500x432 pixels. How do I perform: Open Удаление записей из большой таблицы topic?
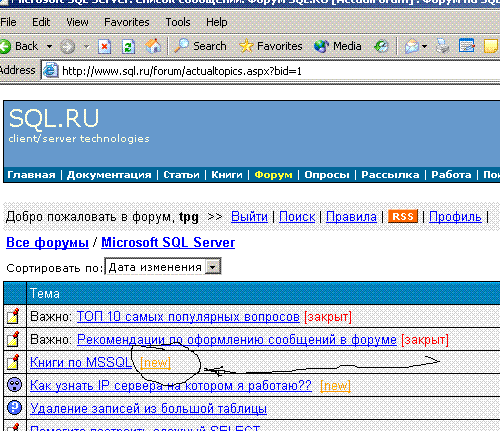click(148, 409)
